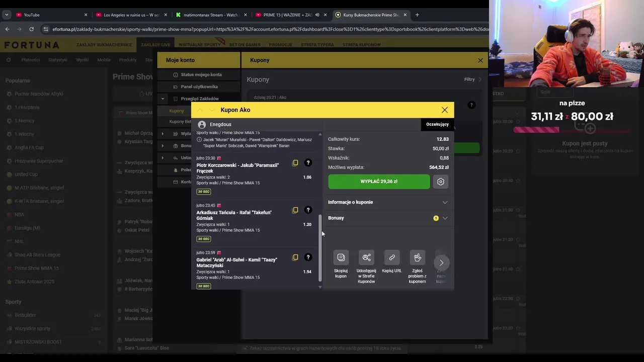Click the browser back arrow
644x362 pixels.
(x=7, y=29)
